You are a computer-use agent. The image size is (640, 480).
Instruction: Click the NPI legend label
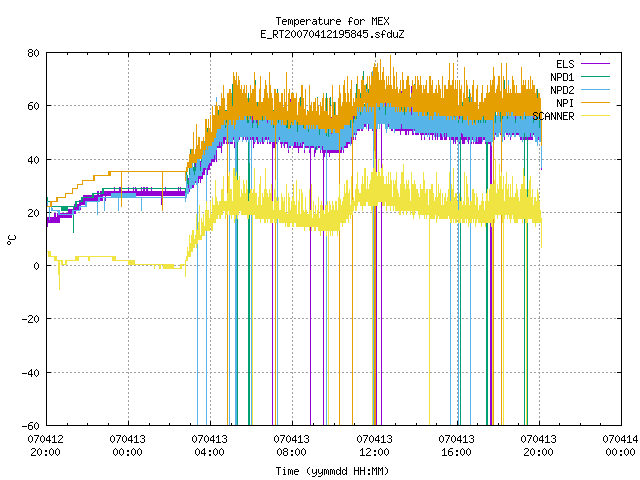(565, 103)
